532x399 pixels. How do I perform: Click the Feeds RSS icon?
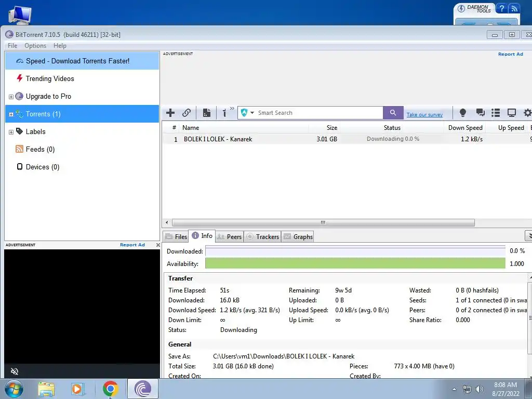tap(19, 149)
